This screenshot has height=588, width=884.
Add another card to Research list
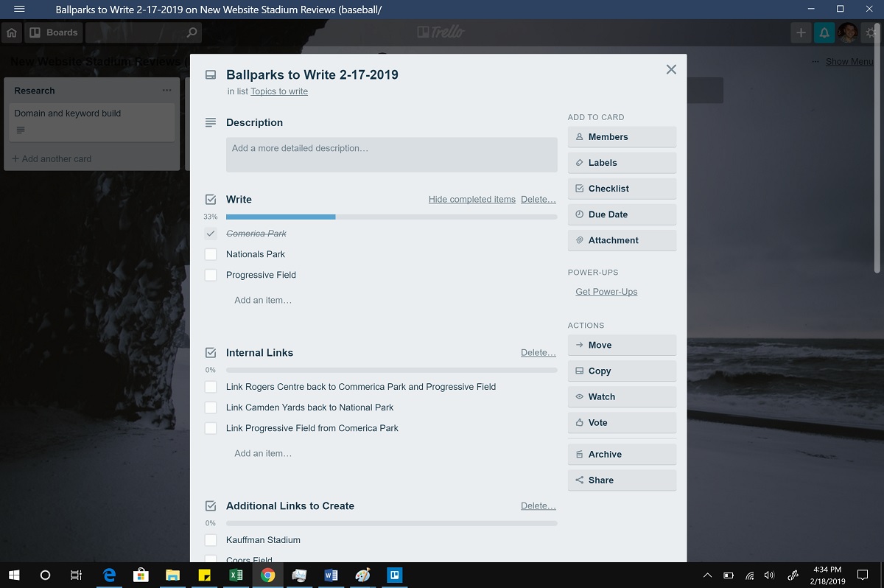click(52, 158)
